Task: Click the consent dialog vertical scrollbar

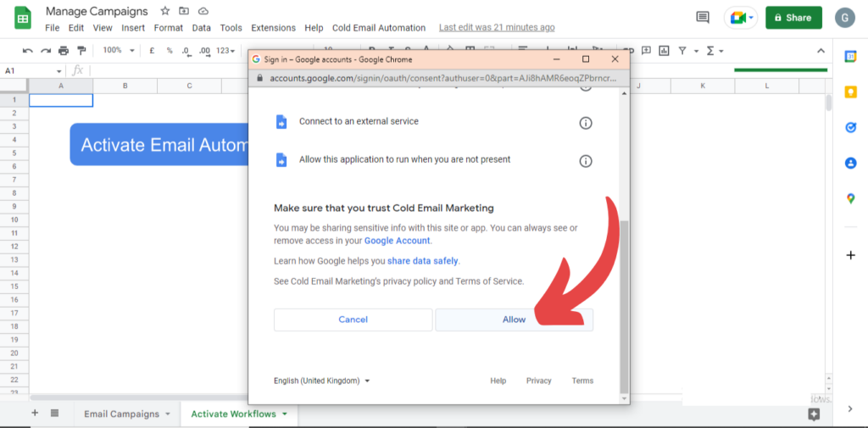Action: [624, 308]
